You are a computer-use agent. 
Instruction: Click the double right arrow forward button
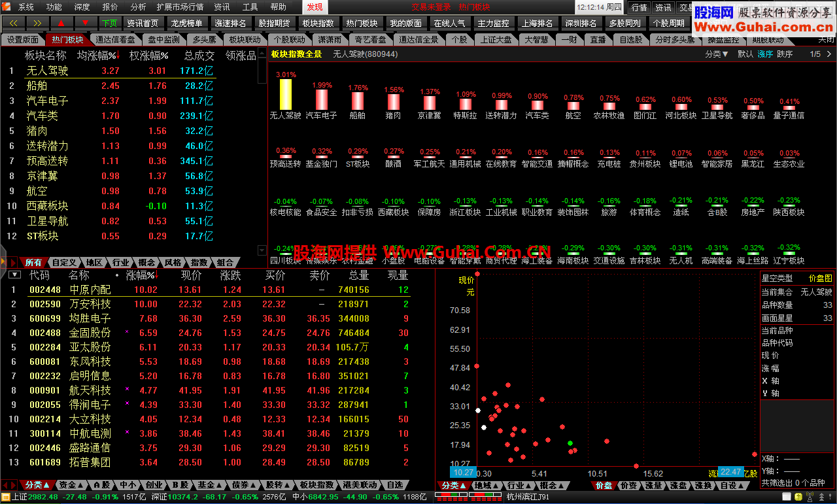tap(37, 23)
